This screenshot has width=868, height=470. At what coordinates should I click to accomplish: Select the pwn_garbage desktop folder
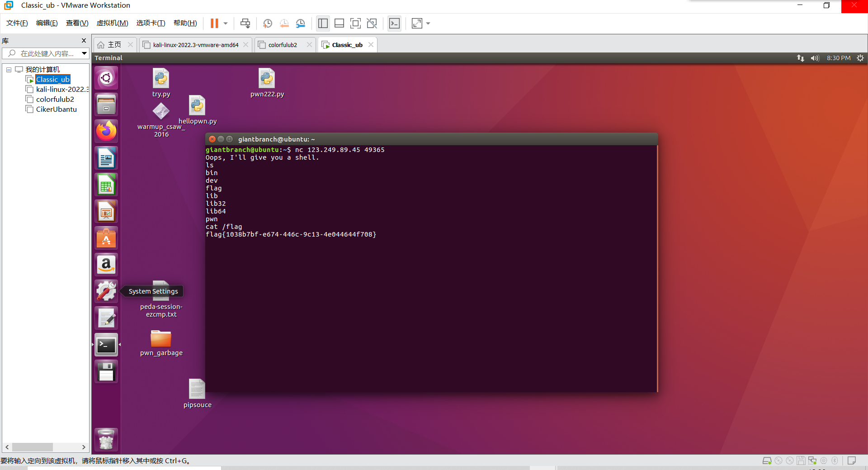(161, 343)
